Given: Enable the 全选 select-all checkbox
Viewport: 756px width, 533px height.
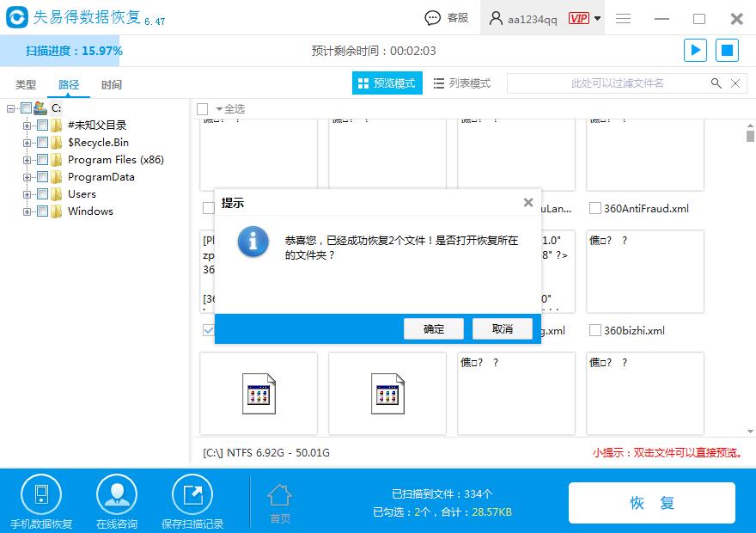Looking at the screenshot, I should (203, 108).
